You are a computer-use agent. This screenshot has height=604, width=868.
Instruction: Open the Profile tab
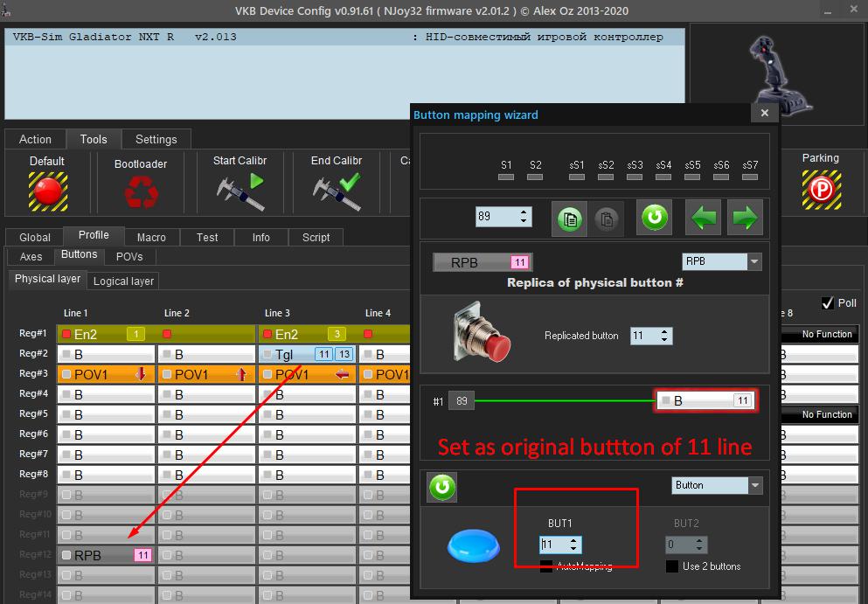(x=94, y=235)
